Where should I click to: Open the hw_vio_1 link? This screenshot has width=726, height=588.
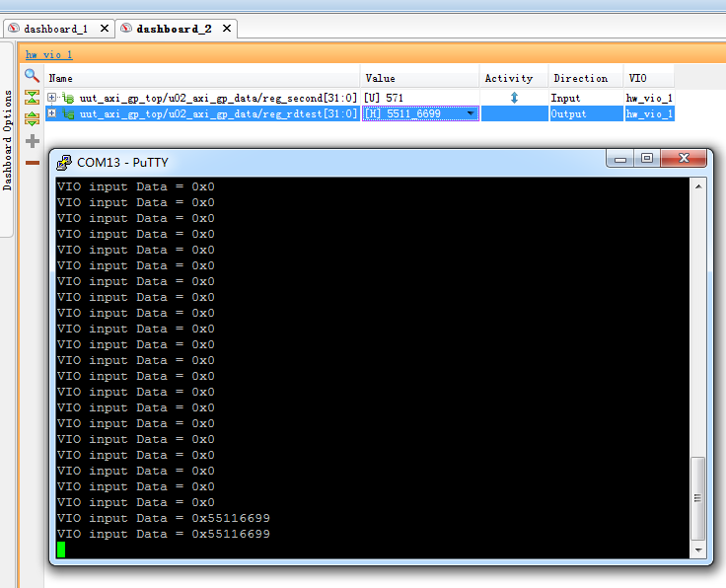49,54
